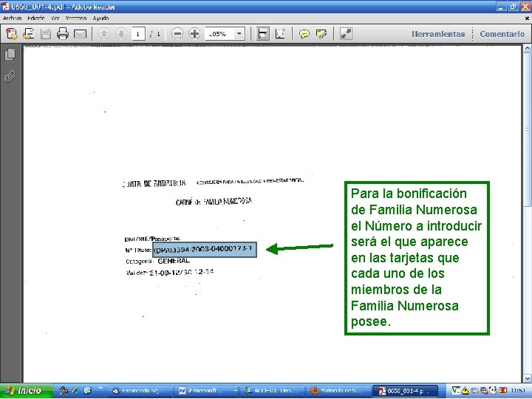This screenshot has width=532, height=399.
Task: Open the Comentario pane
Action: click(x=502, y=34)
